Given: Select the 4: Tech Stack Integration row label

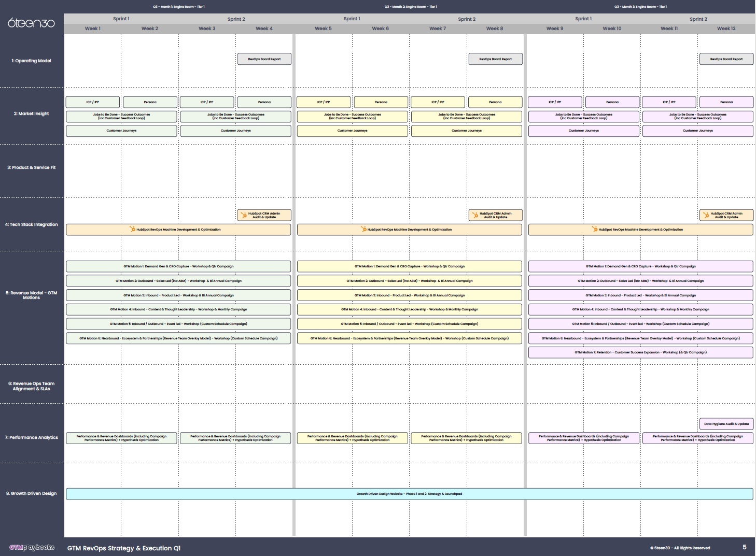Looking at the screenshot, I should [32, 224].
